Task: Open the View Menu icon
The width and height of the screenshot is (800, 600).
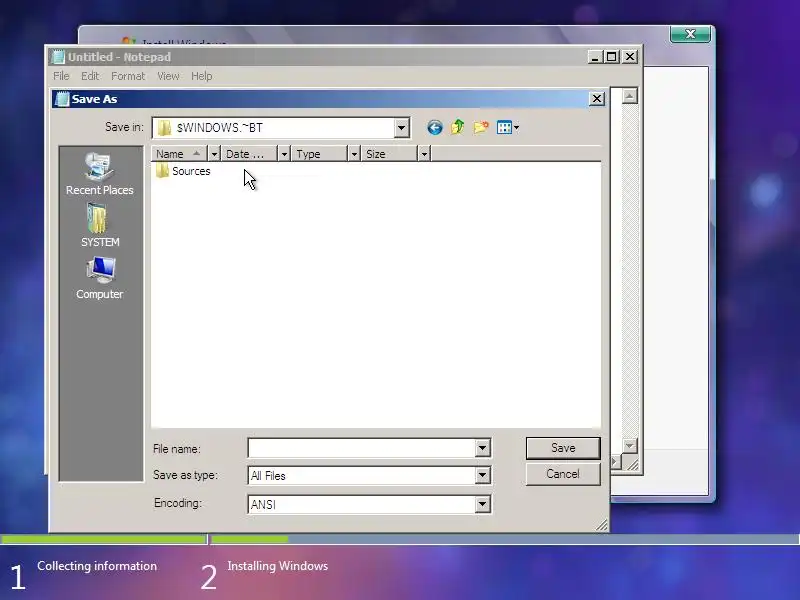Action: click(508, 127)
